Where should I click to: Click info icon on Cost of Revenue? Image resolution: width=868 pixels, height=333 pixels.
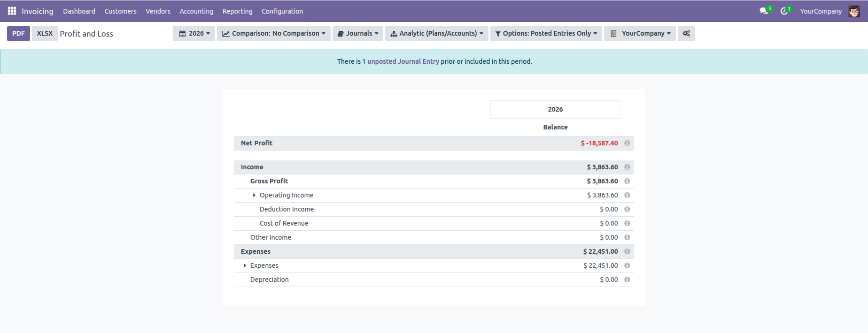tap(627, 223)
